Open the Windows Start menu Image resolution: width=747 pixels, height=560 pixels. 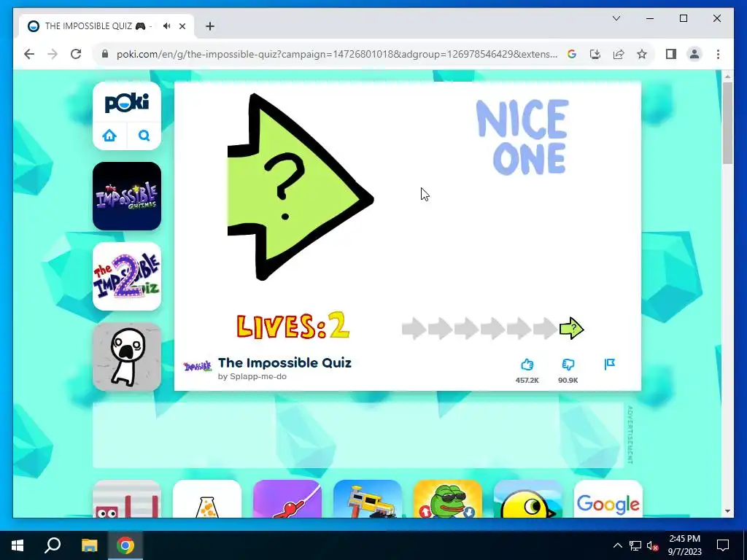pyautogui.click(x=18, y=545)
